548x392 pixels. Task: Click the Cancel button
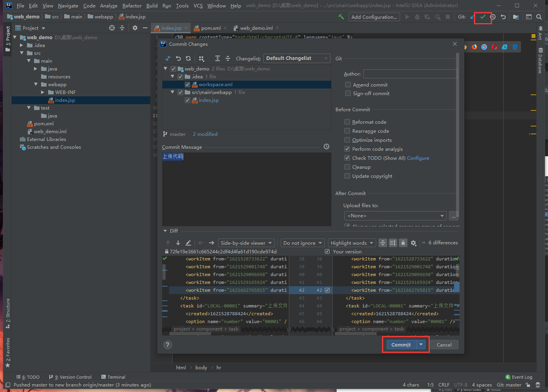444,345
